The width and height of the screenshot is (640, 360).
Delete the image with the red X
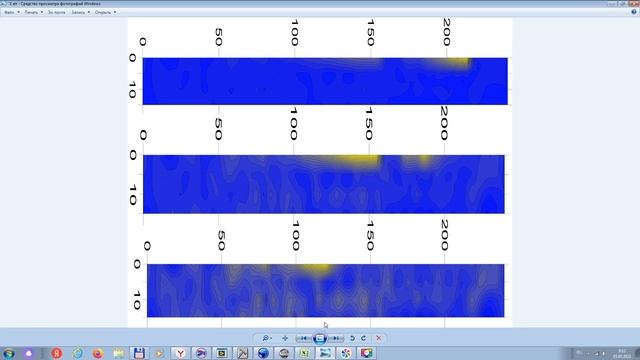(379, 338)
